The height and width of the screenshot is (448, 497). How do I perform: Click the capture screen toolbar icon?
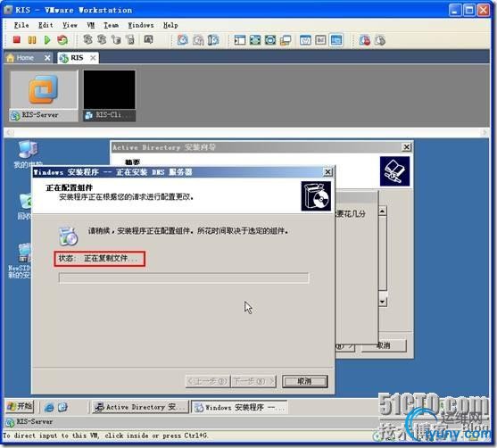[x=148, y=39]
